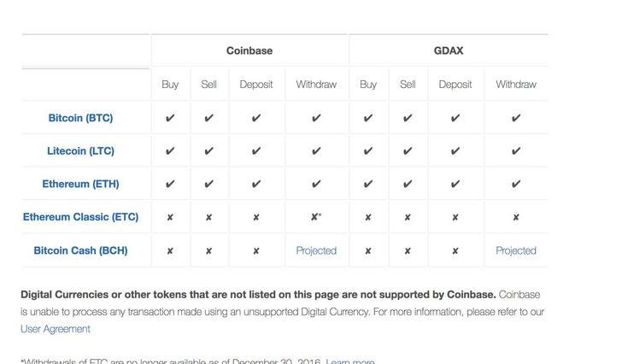Click Projected under GDAX Withdraw

tap(516, 250)
